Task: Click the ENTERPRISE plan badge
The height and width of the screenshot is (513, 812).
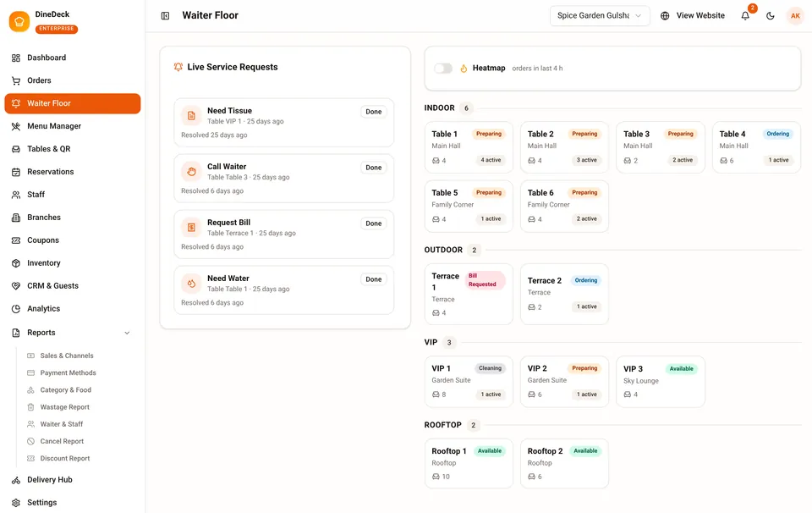Action: [x=57, y=29]
